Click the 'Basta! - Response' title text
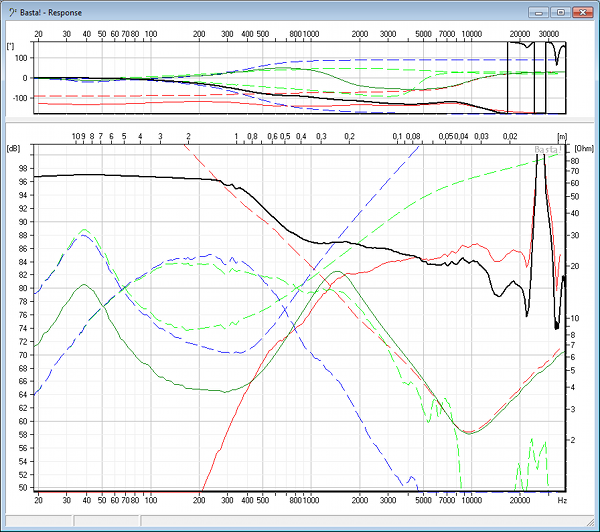Viewport: 600px width, 532px height. tap(55, 13)
